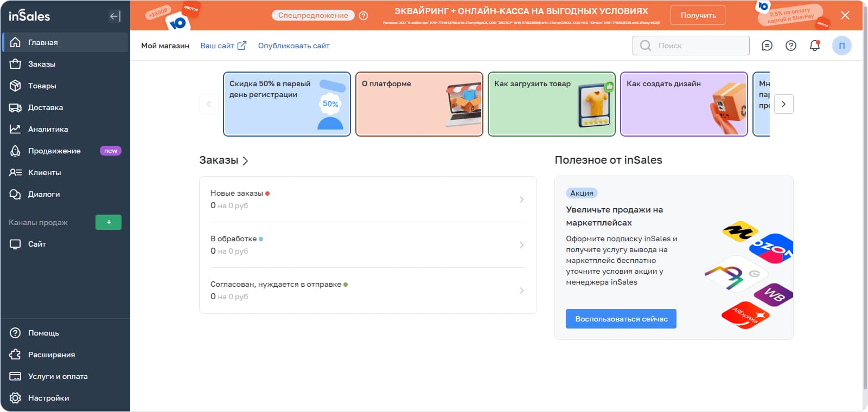The width and height of the screenshot is (868, 412).
Task: Open the help question icon in header
Action: [791, 46]
